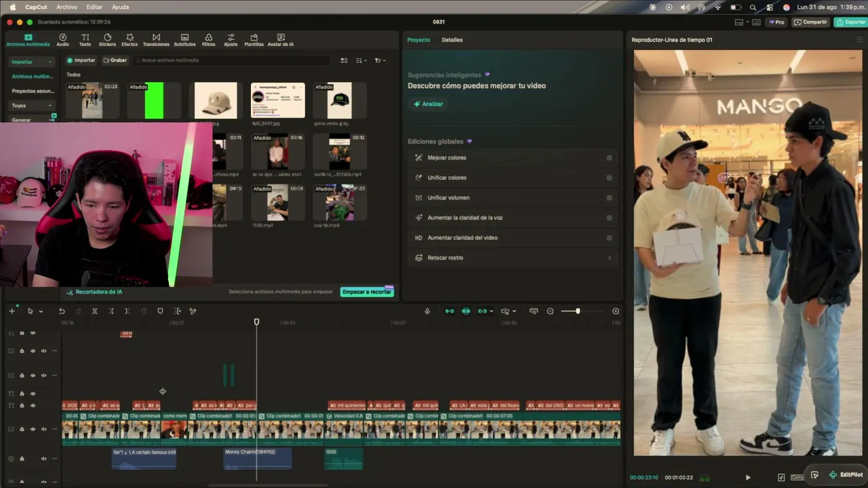Click the Grabar button
This screenshot has width=868, height=488.
pyautogui.click(x=115, y=60)
